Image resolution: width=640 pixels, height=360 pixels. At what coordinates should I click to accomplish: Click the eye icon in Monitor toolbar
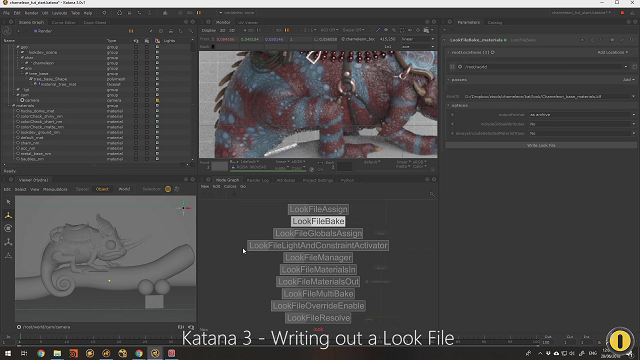point(386,30)
